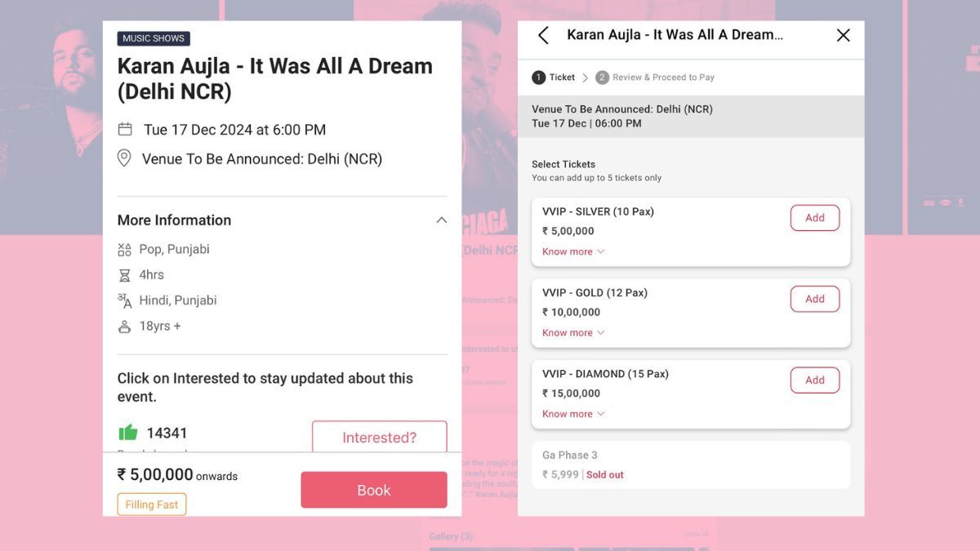Toggle the Interested? button
This screenshot has width=980, height=551.
pyautogui.click(x=379, y=438)
